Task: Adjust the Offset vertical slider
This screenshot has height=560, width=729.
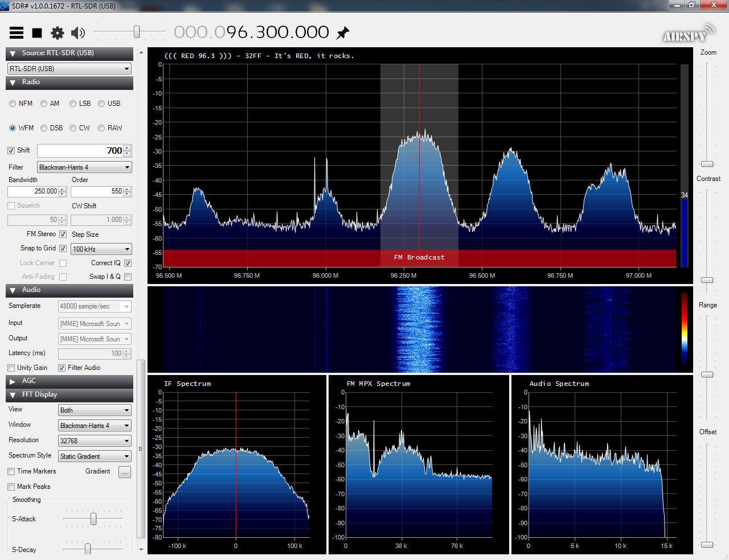Action: coord(707,545)
